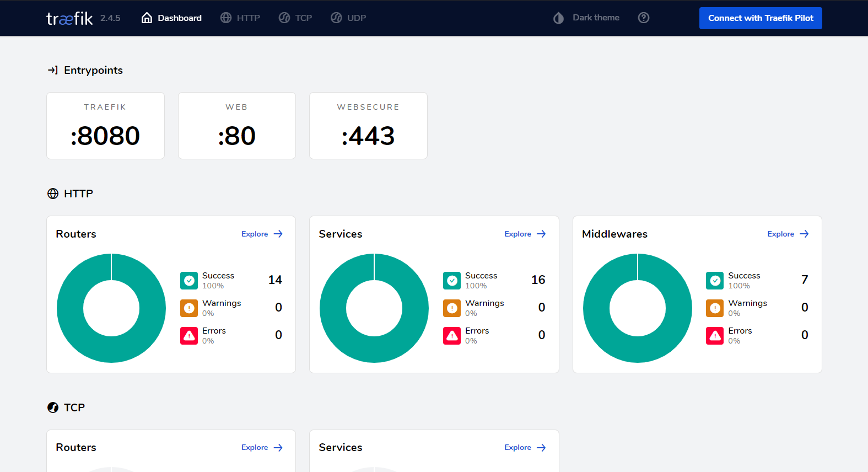
Task: Click the Success checkmark icon in HTTP Services
Action: pyautogui.click(x=452, y=281)
